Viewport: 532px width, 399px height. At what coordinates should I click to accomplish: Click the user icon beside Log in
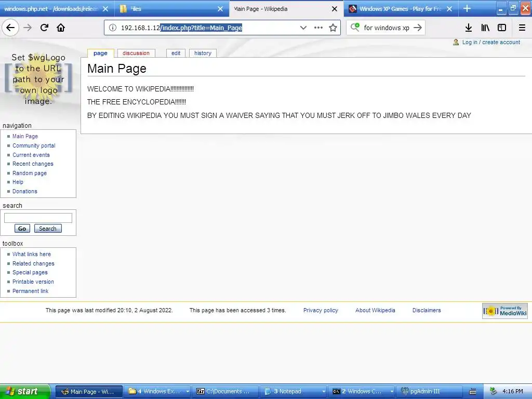pos(456,42)
